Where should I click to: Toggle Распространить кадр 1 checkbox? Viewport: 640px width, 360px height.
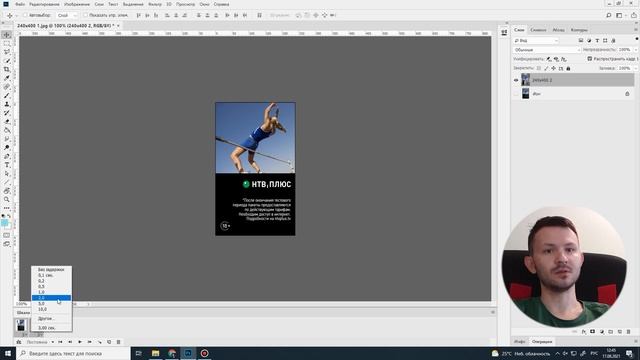pyautogui.click(x=589, y=59)
